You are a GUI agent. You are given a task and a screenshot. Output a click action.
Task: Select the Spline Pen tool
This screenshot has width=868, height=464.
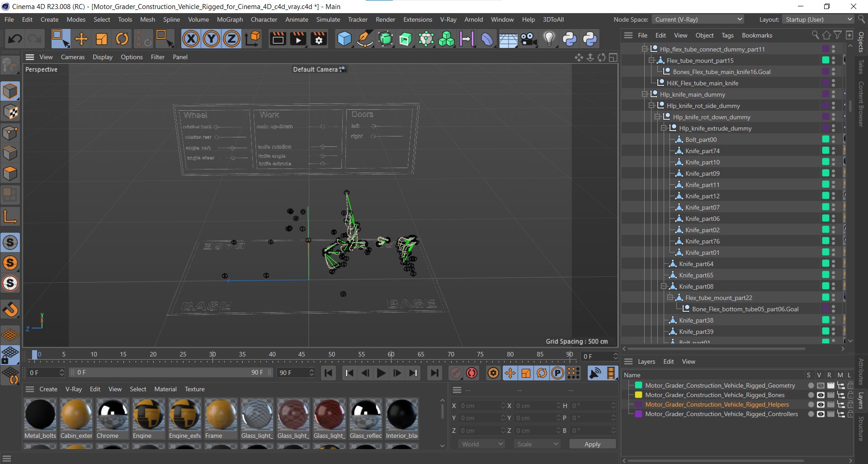365,39
